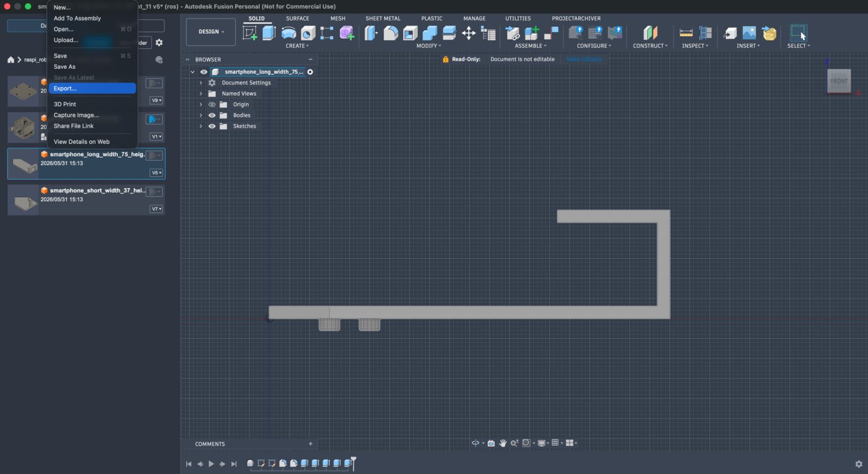
Task: Click the Select tool icon
Action: [799, 33]
